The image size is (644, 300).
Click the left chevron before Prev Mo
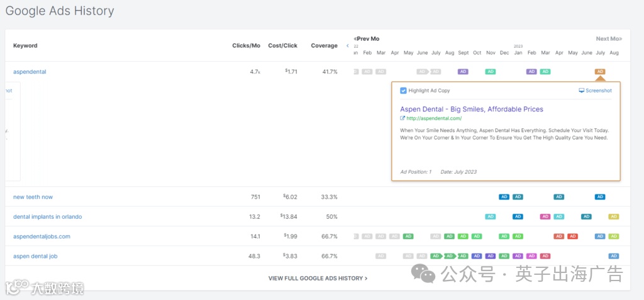(348, 46)
